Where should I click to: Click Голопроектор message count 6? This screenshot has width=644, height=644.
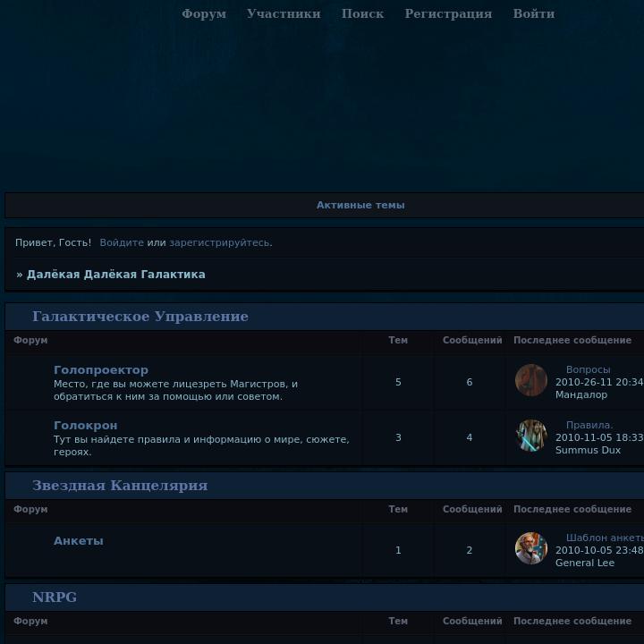click(x=469, y=383)
